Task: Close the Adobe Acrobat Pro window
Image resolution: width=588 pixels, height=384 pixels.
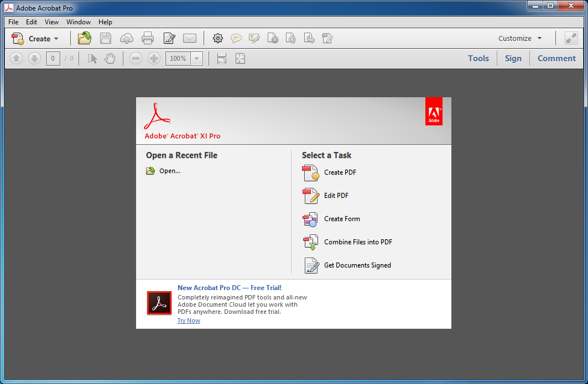Action: click(571, 6)
